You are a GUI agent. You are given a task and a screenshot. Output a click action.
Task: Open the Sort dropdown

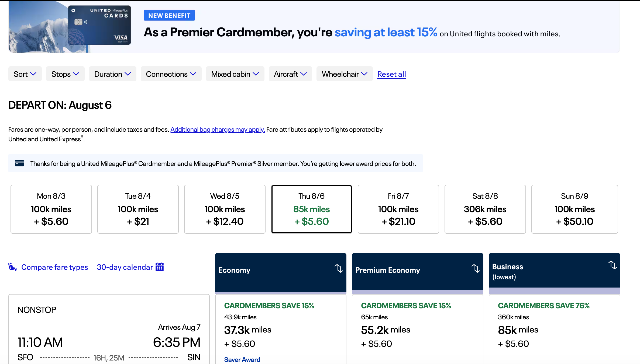25,74
